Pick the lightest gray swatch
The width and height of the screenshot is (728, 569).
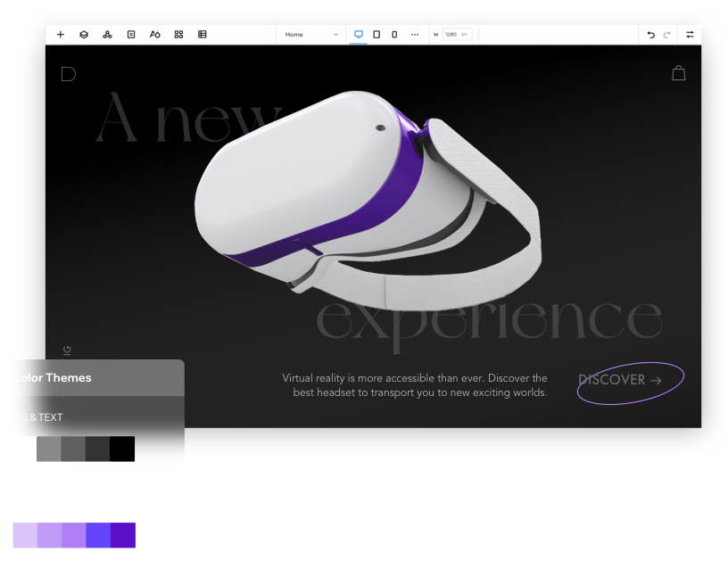(x=49, y=449)
